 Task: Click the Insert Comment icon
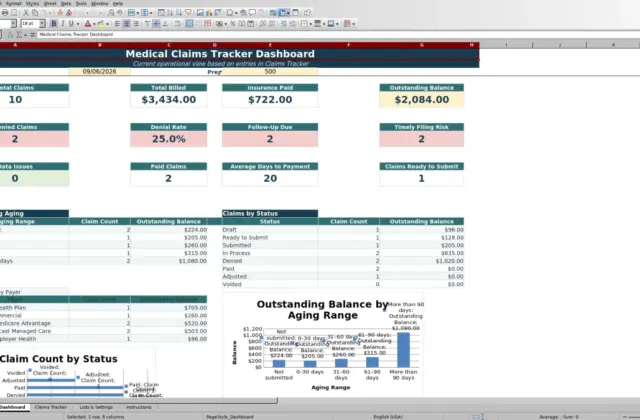pos(252,13)
